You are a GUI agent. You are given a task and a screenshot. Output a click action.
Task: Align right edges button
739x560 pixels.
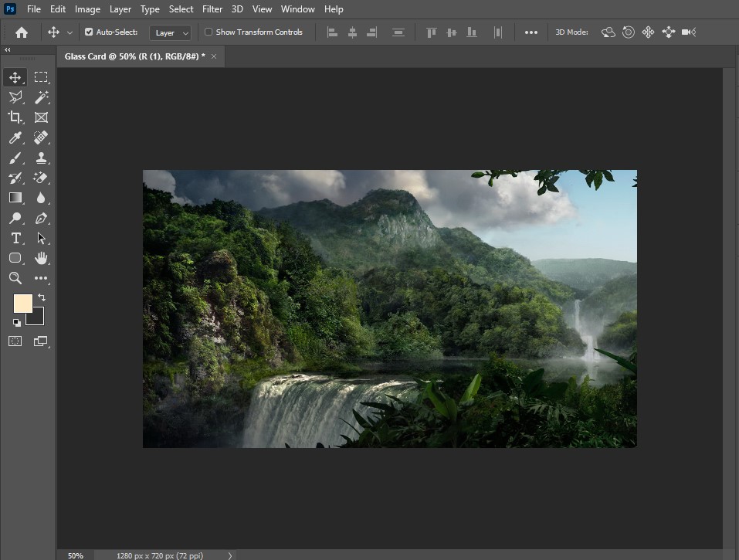(372, 32)
